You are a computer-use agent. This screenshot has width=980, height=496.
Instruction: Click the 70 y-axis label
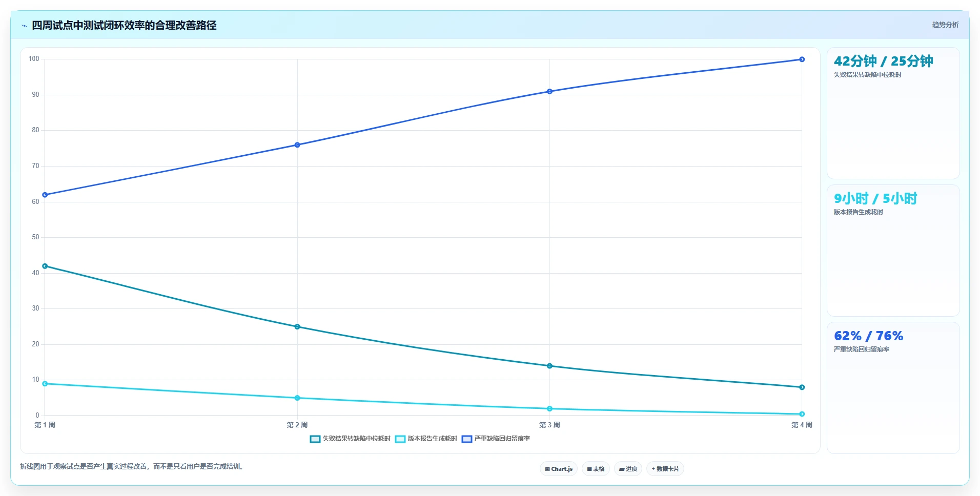35,166
